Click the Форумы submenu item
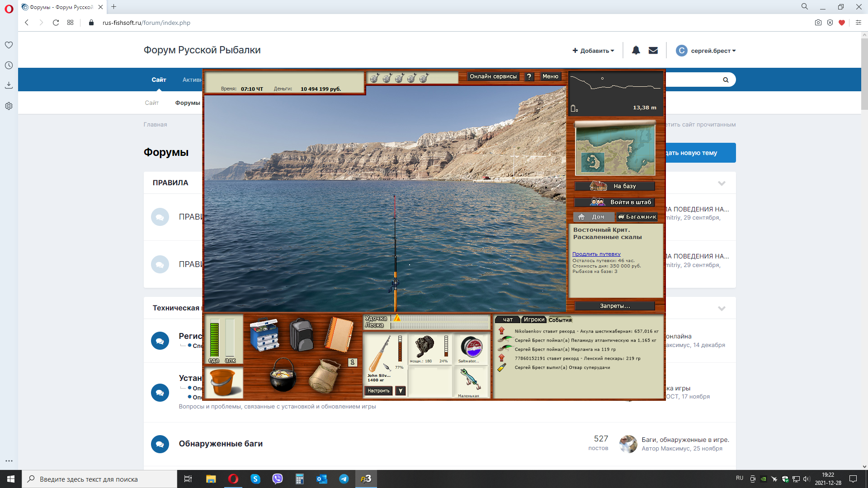868x488 pixels. (188, 103)
